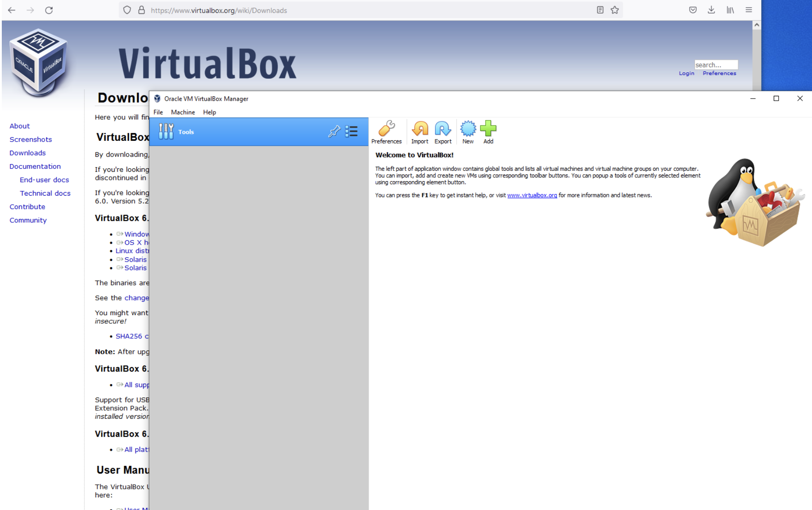The image size is (812, 510).
Task: Open the File menu
Action: pyautogui.click(x=158, y=112)
